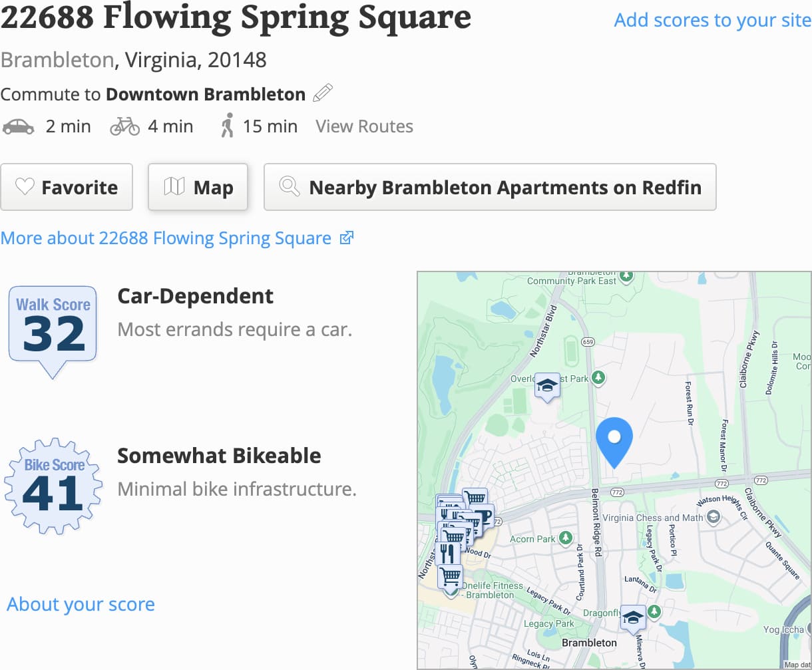The width and height of the screenshot is (812, 670).
Task: Click the bicycle commute icon
Action: coord(124,125)
